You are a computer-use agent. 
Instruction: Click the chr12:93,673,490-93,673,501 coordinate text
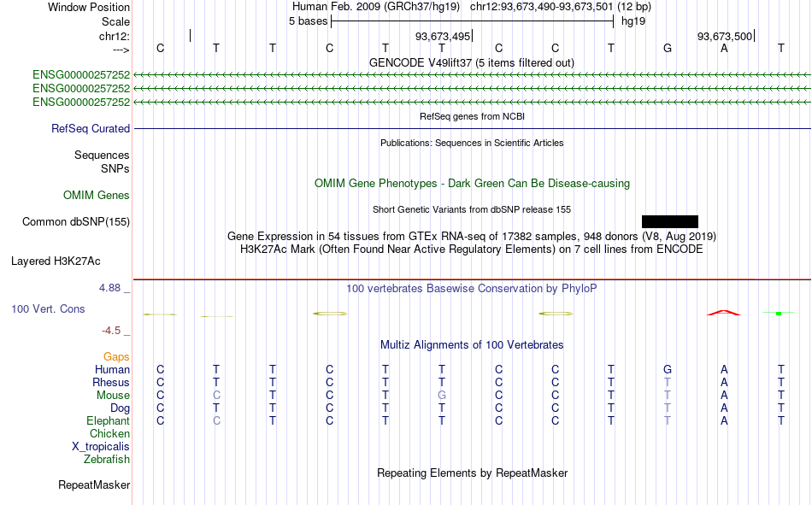click(542, 7)
